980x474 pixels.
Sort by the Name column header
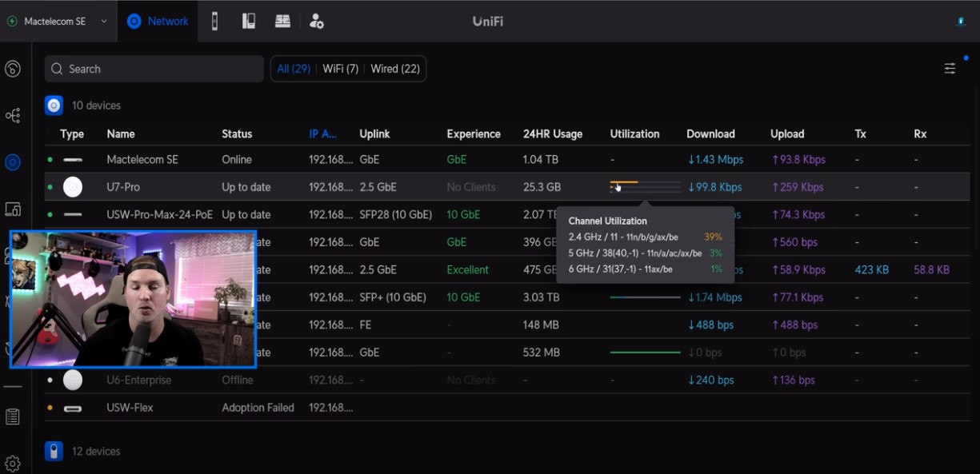click(121, 134)
